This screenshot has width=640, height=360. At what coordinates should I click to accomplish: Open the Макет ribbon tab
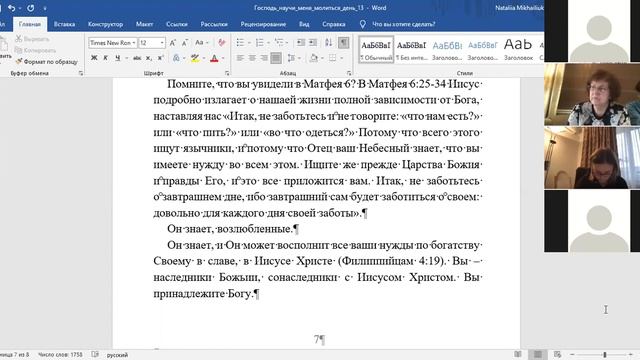tap(144, 24)
